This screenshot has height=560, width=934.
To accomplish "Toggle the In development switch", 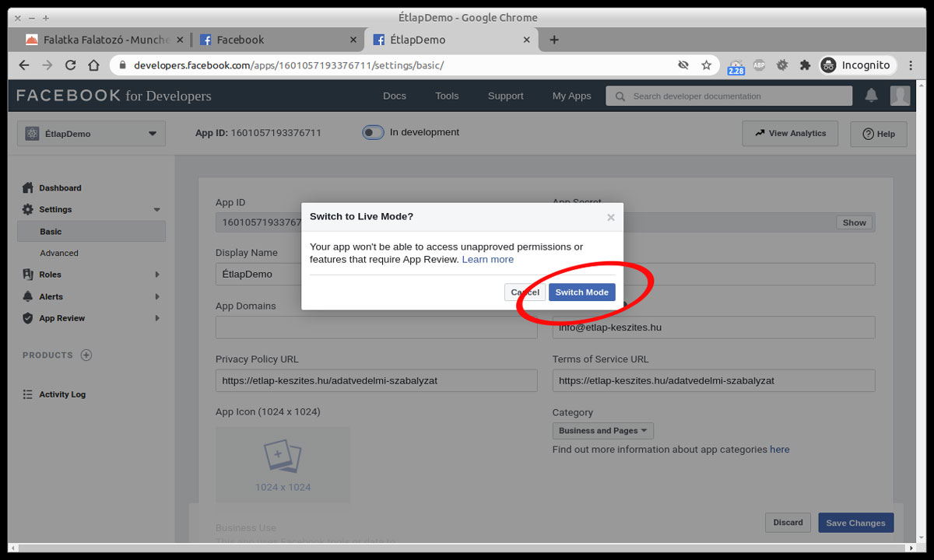I will [373, 132].
